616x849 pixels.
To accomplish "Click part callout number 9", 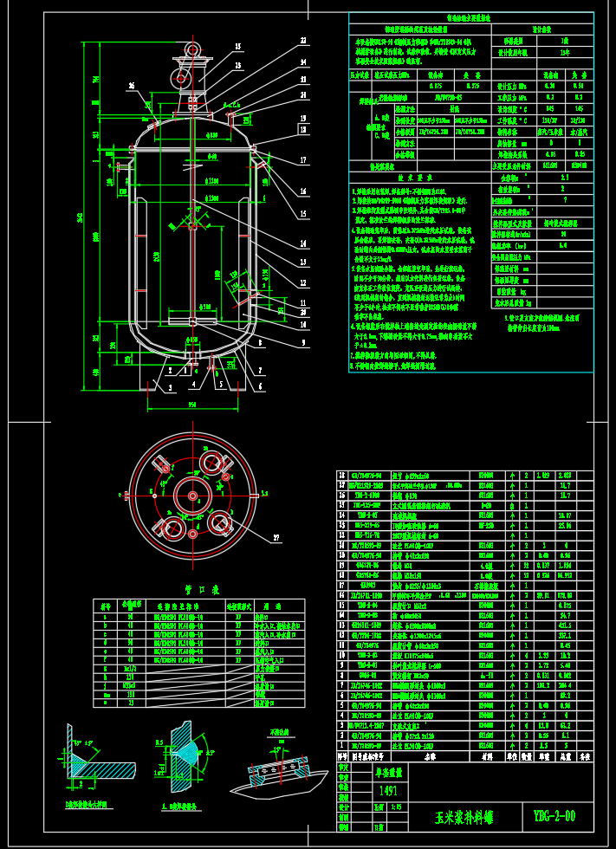I will click(x=303, y=343).
